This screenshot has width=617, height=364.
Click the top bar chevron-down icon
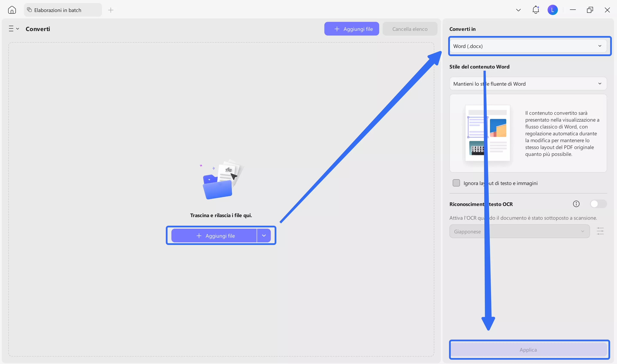(518, 10)
